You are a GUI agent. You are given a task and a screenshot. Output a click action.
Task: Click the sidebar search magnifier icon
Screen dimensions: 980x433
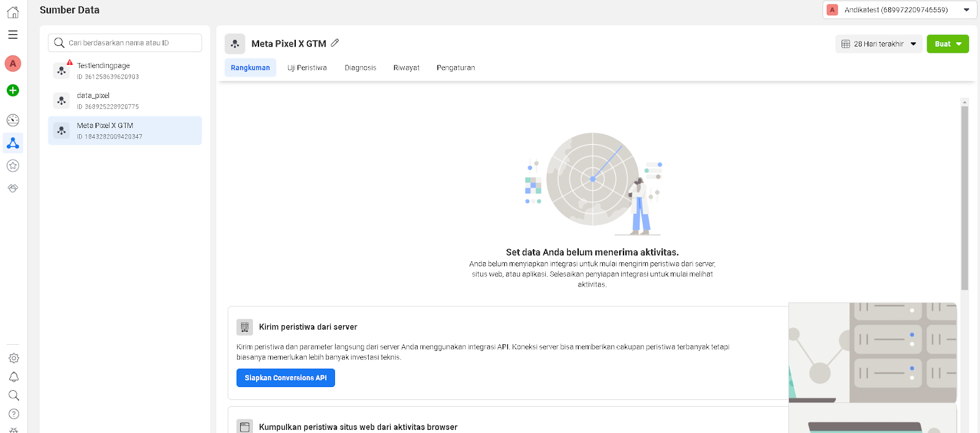[13, 395]
